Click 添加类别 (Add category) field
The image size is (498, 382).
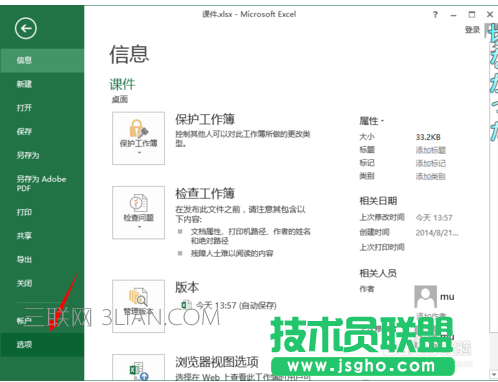[x=430, y=176]
